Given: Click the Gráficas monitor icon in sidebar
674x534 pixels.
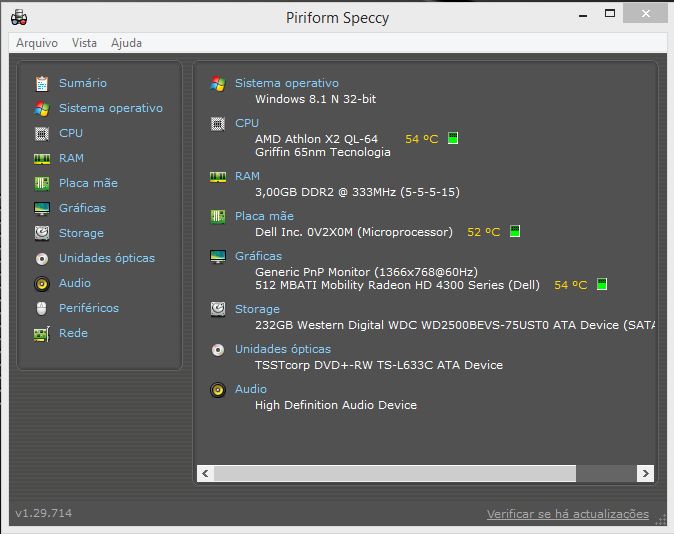Looking at the screenshot, I should 42,209.
